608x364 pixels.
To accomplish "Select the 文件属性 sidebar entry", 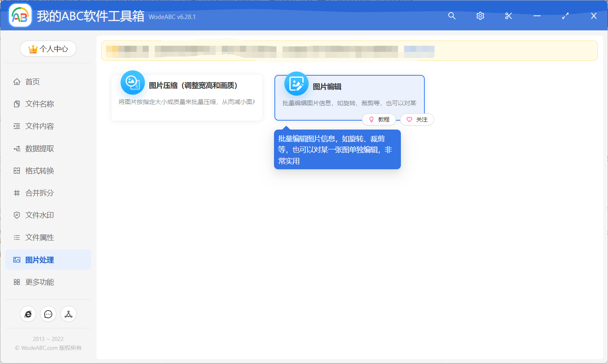I will 41,237.
